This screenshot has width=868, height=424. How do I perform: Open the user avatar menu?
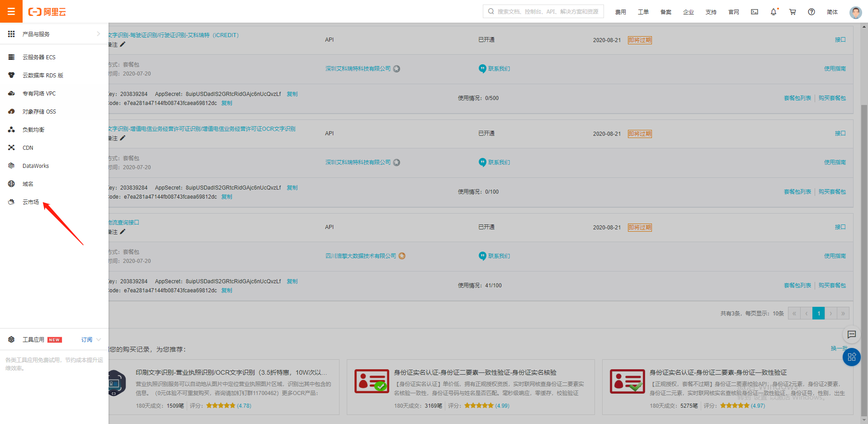855,12
